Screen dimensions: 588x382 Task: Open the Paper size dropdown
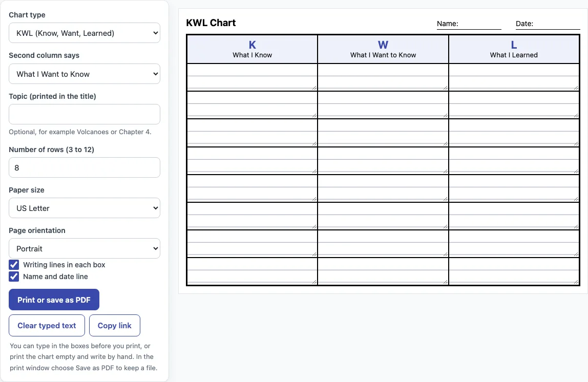85,208
